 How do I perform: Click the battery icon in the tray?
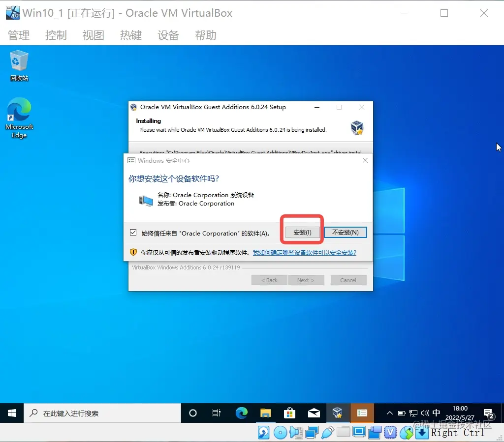click(x=402, y=413)
